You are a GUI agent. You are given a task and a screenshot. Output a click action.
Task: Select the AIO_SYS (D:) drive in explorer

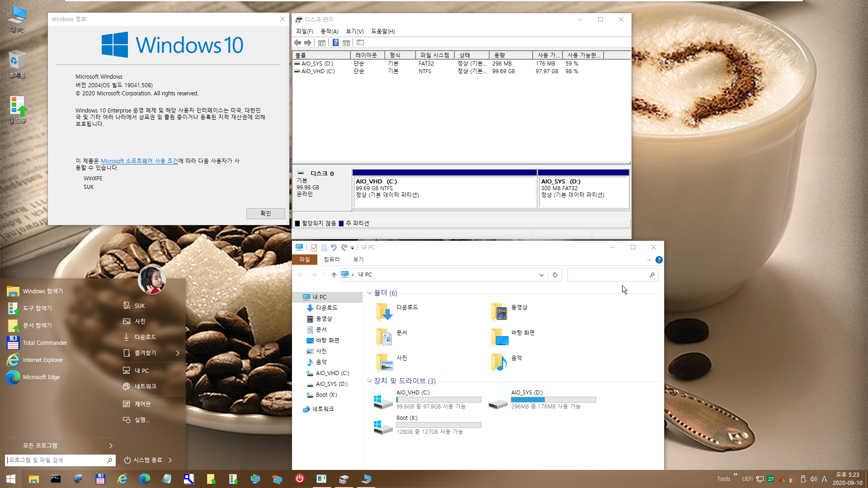point(542,400)
